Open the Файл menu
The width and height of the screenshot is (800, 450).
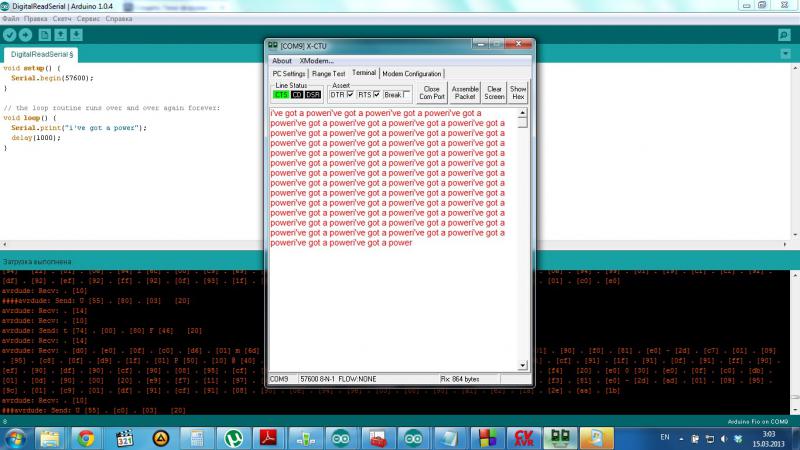coord(11,19)
